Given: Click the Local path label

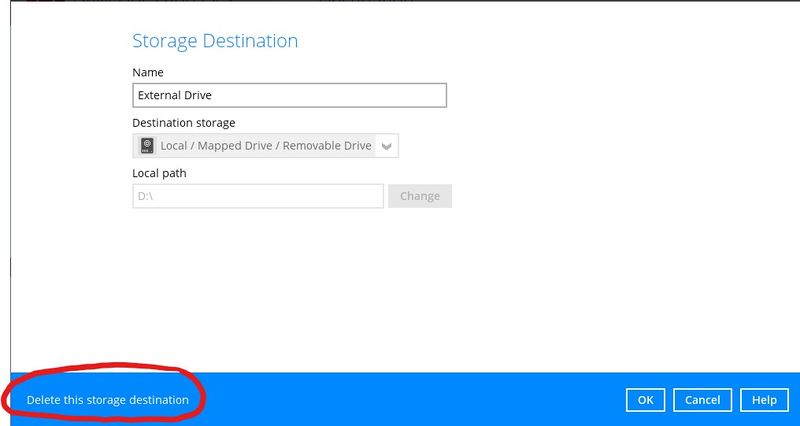Looking at the screenshot, I should point(159,173).
